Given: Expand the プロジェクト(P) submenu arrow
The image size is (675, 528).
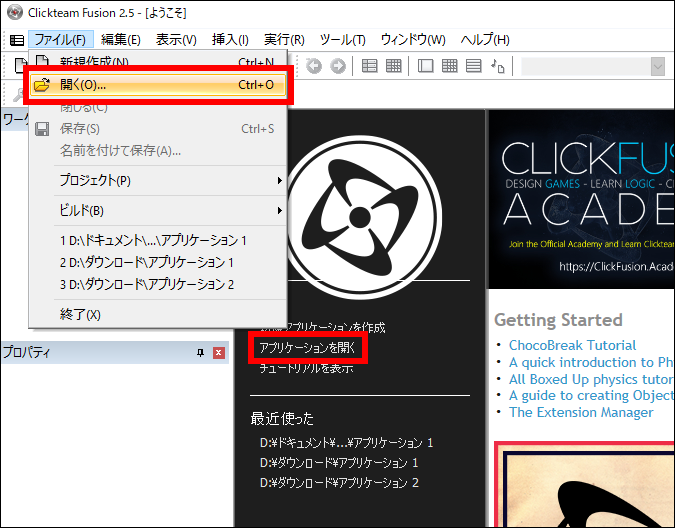Looking at the screenshot, I should [279, 180].
